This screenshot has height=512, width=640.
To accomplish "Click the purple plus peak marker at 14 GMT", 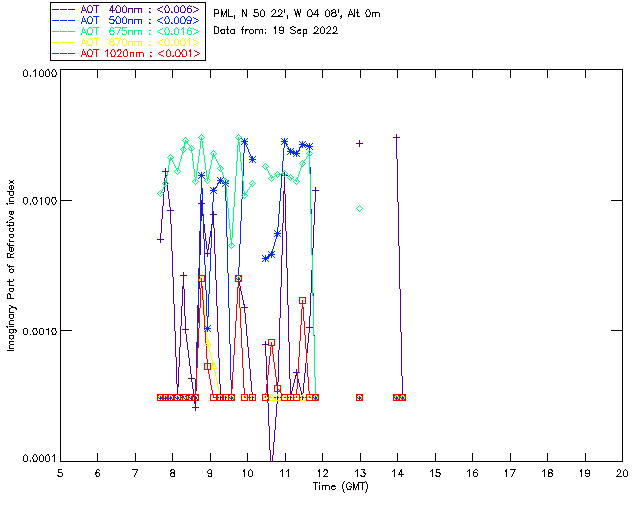I will [396, 138].
